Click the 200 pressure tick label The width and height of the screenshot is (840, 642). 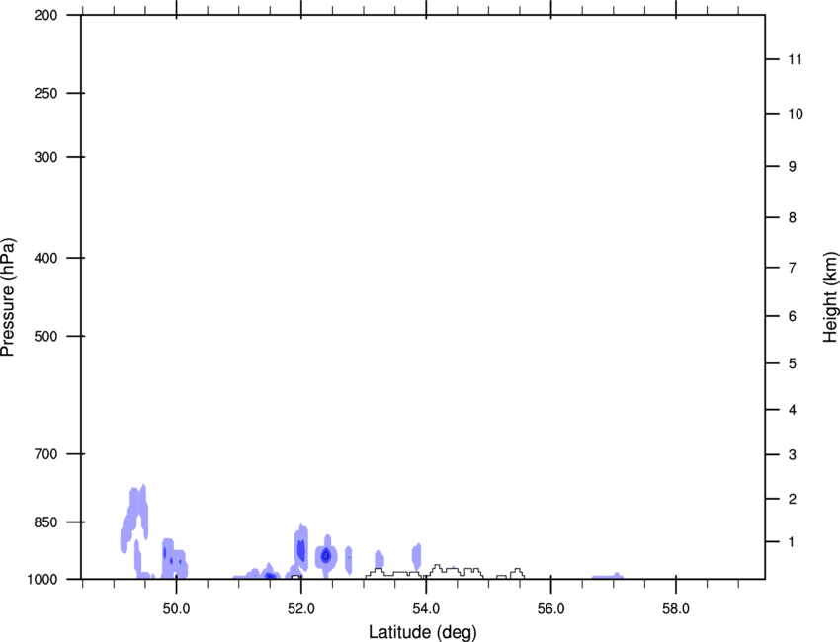click(45, 15)
